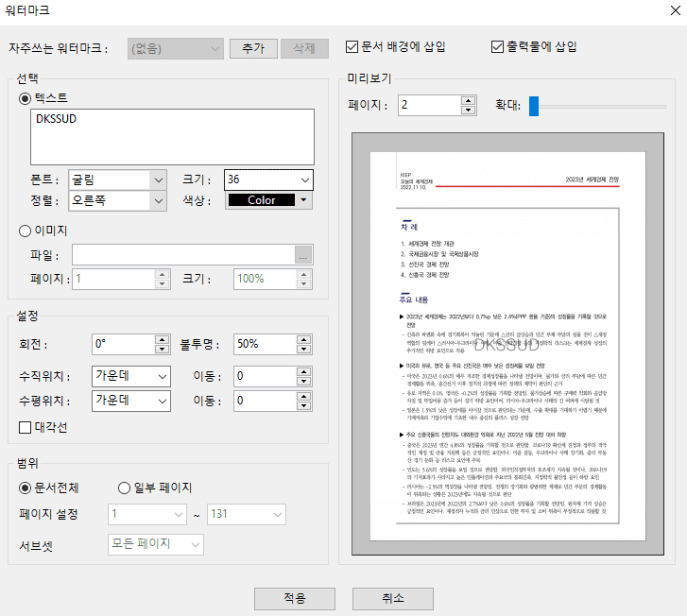Click the 확대 zoom slider handle
687x616 pixels.
pos(534,106)
